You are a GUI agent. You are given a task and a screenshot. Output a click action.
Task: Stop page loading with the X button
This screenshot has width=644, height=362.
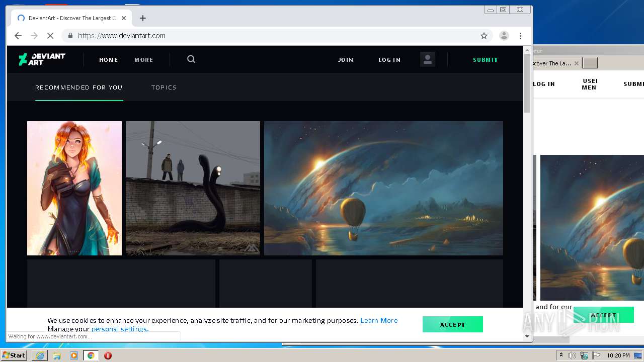[x=50, y=36]
